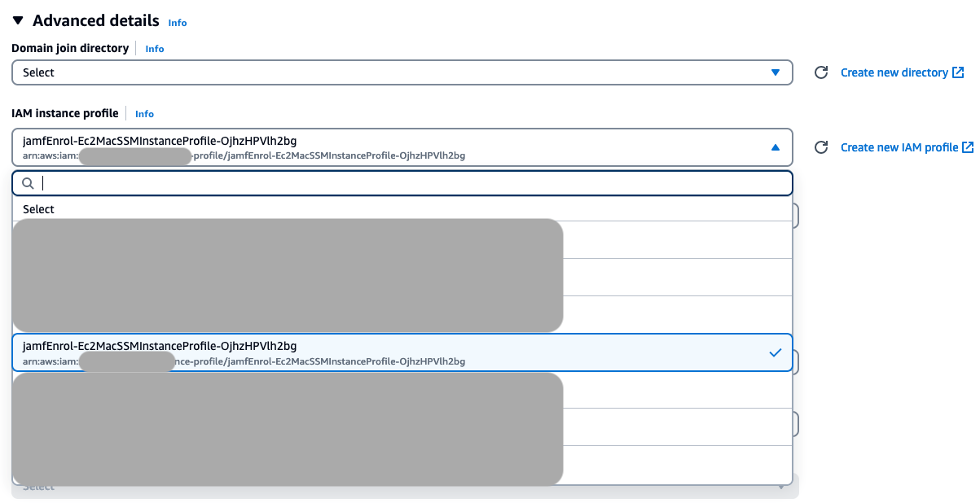Deselect the highlighted jamfEnrol profile entry
Viewport: 980px width, 503px height.
[326, 352]
